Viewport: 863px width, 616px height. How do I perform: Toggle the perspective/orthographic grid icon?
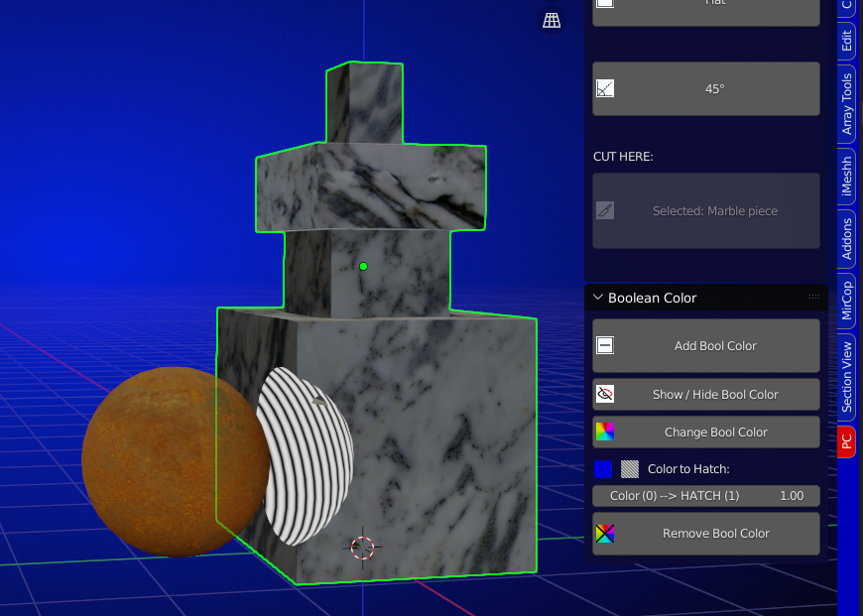click(552, 20)
